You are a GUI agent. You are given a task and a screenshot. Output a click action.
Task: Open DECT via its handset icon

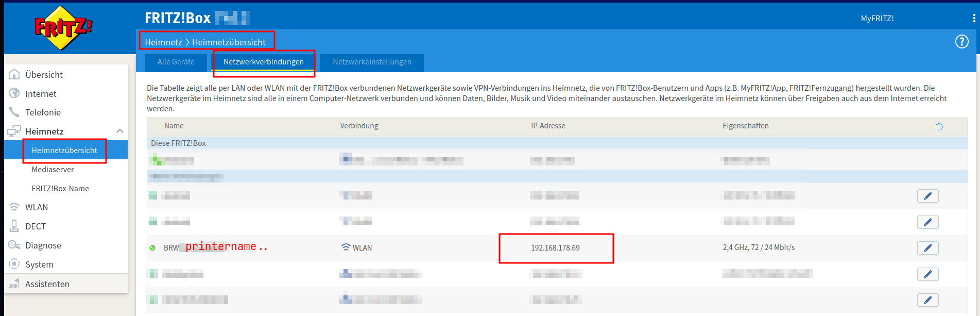(14, 226)
